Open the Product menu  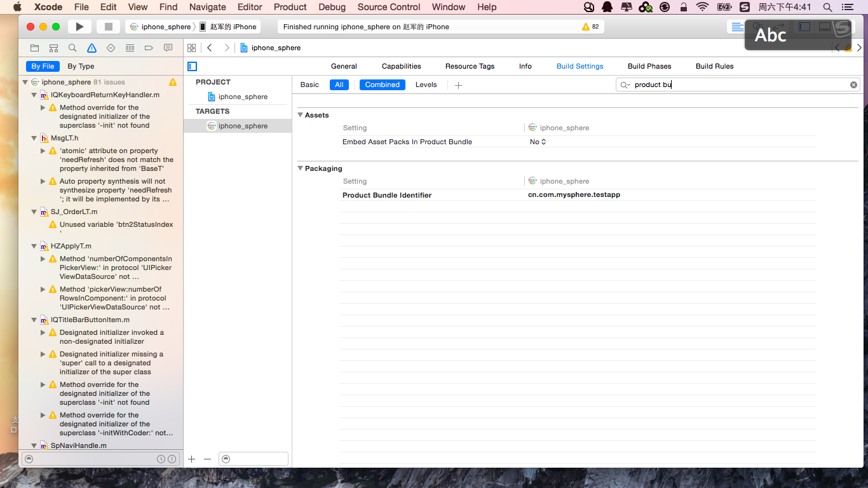(x=290, y=7)
